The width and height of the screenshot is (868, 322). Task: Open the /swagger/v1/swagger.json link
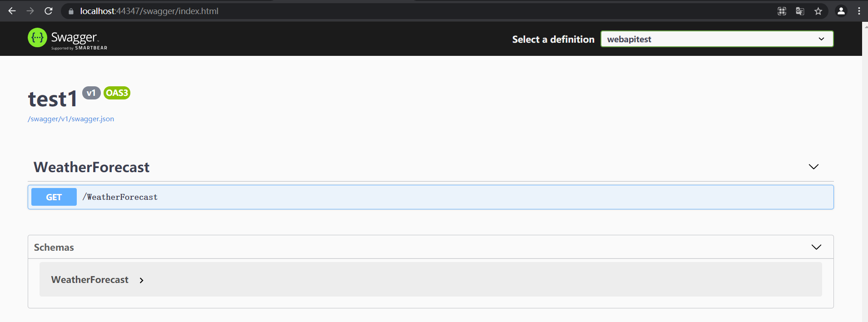click(71, 119)
